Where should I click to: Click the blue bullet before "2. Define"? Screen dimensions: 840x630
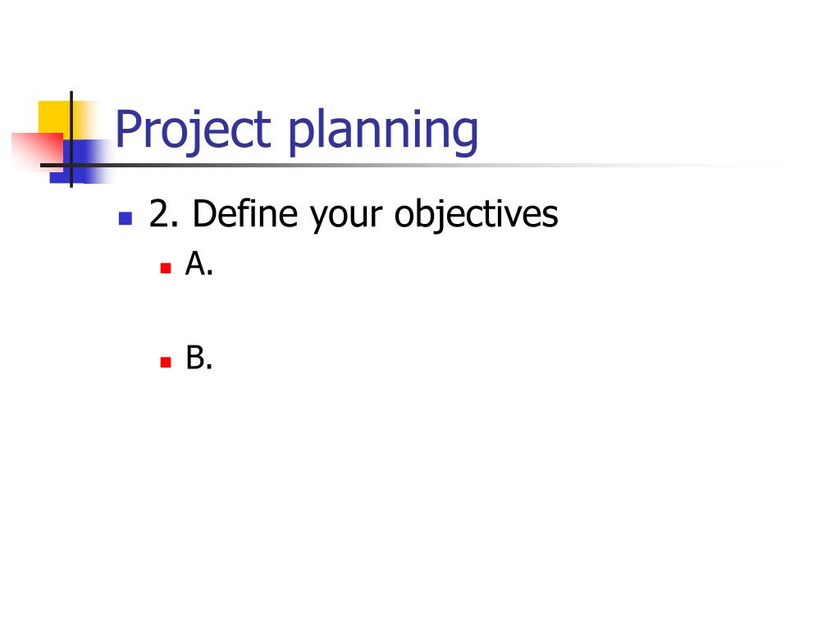click(126, 218)
